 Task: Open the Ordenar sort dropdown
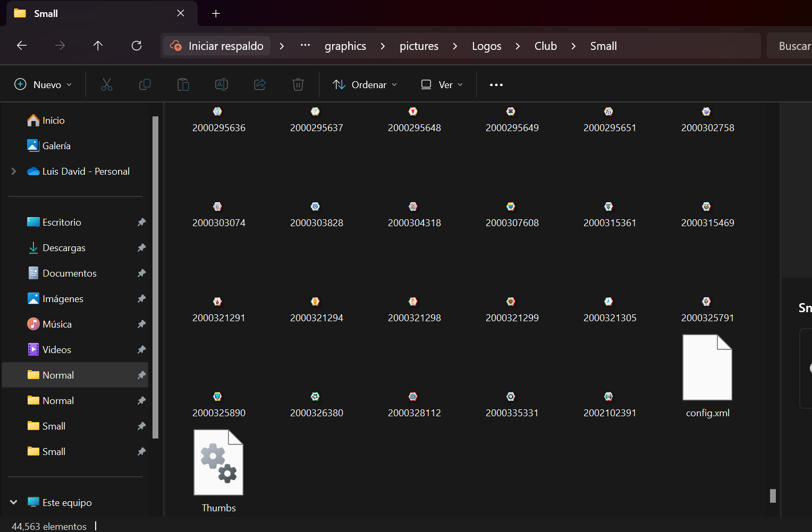[365, 84]
